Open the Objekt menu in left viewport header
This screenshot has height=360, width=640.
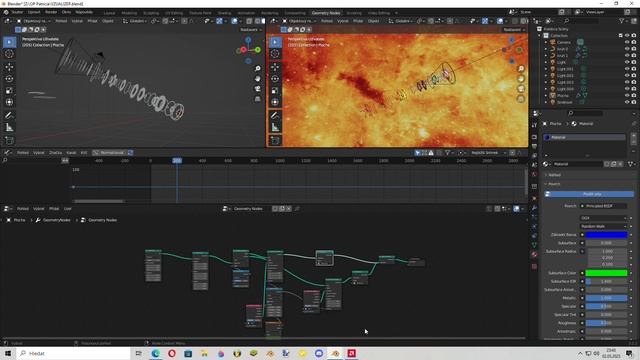click(108, 21)
